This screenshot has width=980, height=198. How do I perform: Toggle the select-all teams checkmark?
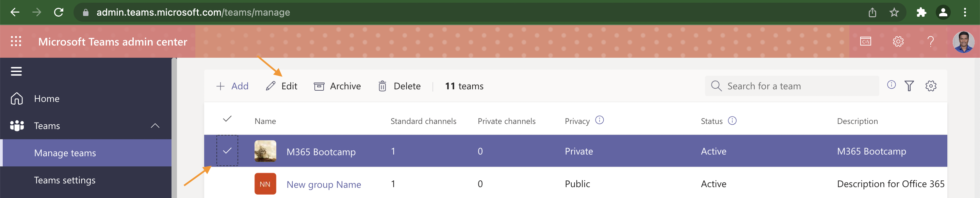(227, 119)
